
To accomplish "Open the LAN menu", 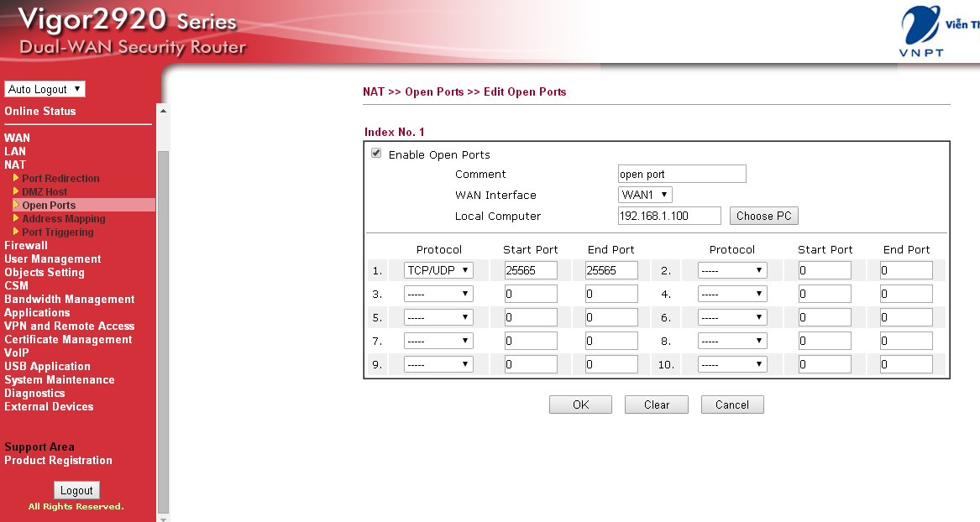I will click(x=15, y=151).
